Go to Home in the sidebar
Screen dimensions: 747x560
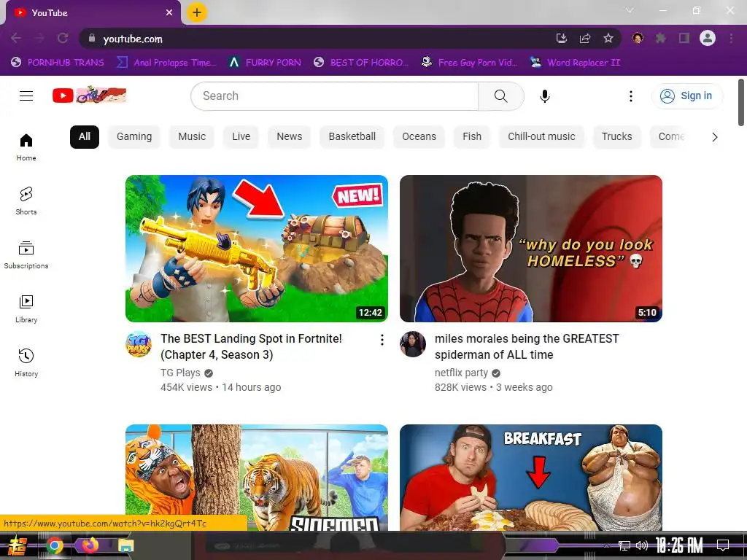[x=26, y=147]
